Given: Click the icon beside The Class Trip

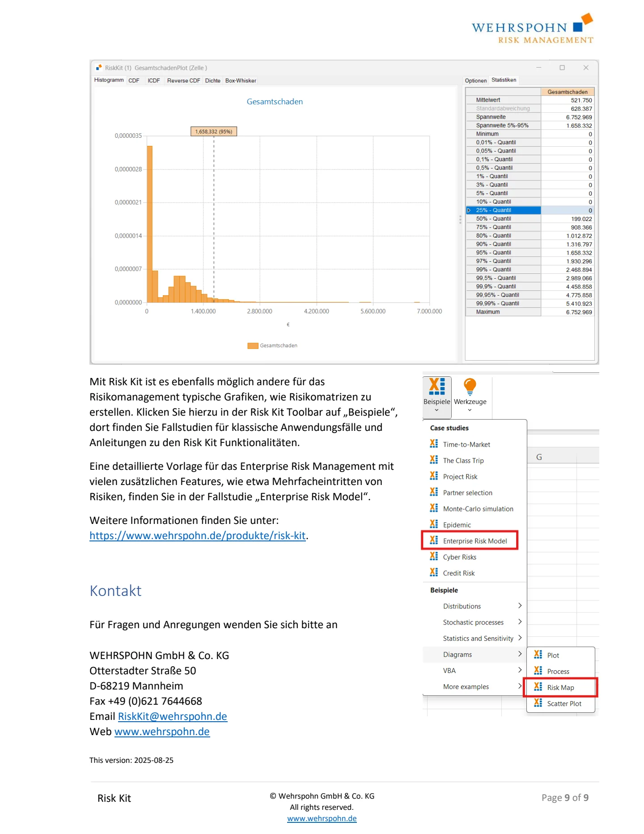Looking at the screenshot, I should pos(434,460).
